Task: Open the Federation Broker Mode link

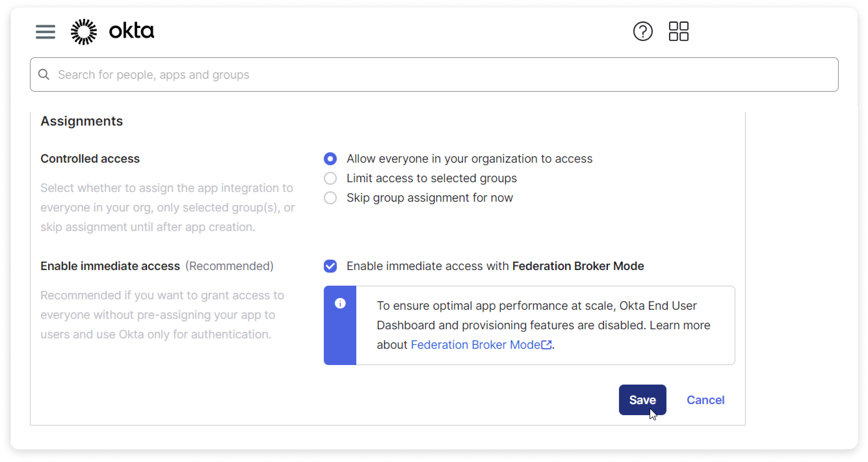Action: [481, 345]
